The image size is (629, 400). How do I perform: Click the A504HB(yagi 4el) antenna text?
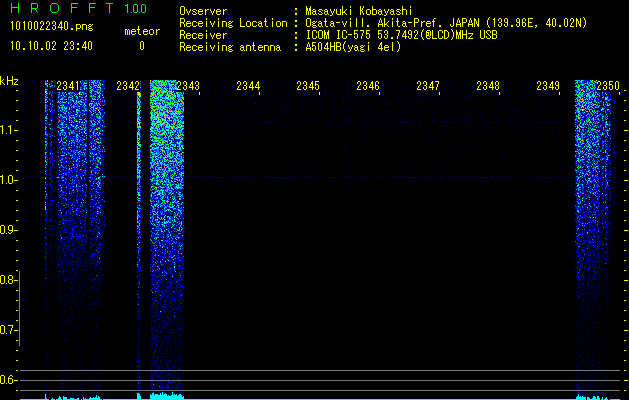(x=353, y=47)
